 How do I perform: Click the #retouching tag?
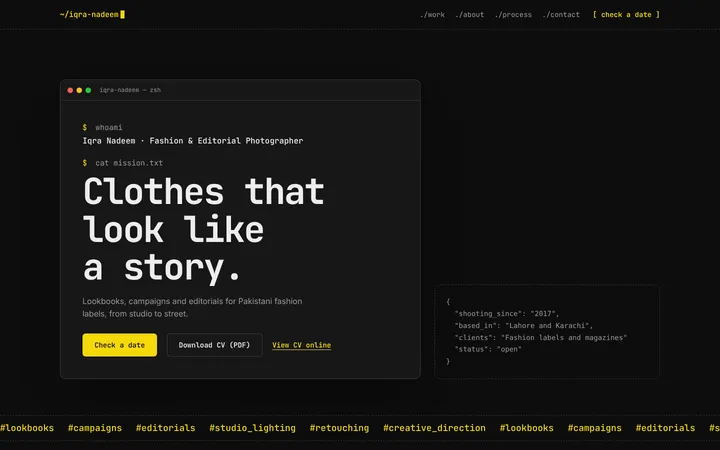[x=339, y=428]
